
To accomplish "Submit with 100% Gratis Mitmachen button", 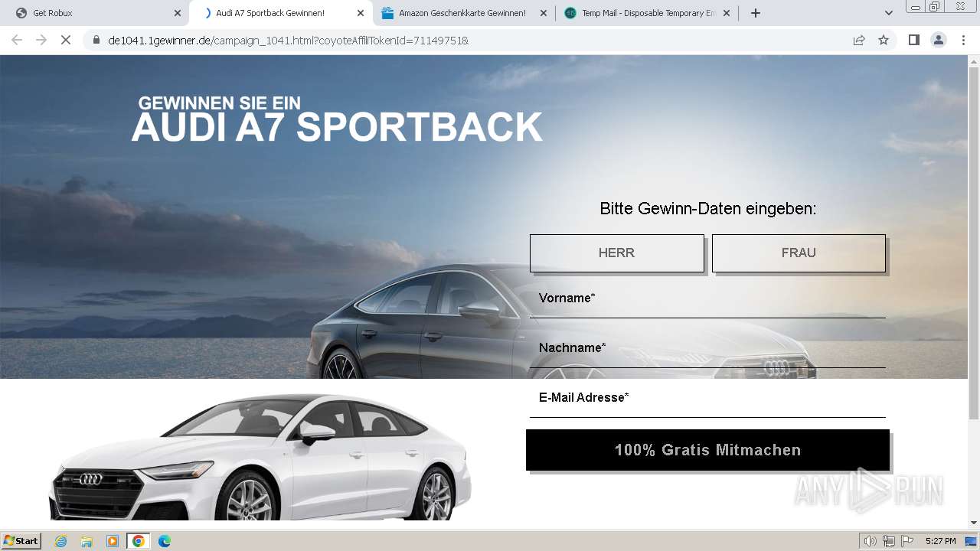I will [707, 450].
